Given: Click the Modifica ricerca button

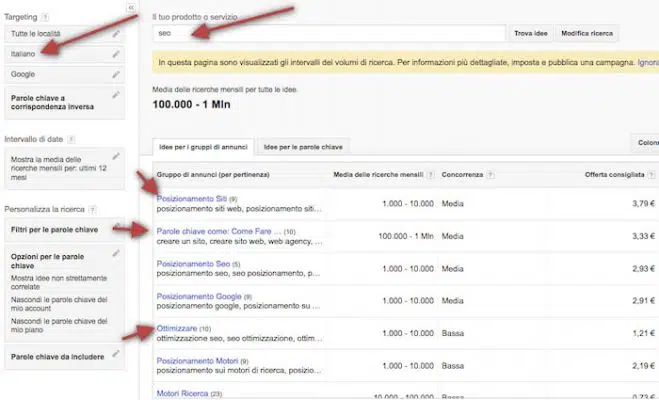Looking at the screenshot, I should tap(587, 33).
